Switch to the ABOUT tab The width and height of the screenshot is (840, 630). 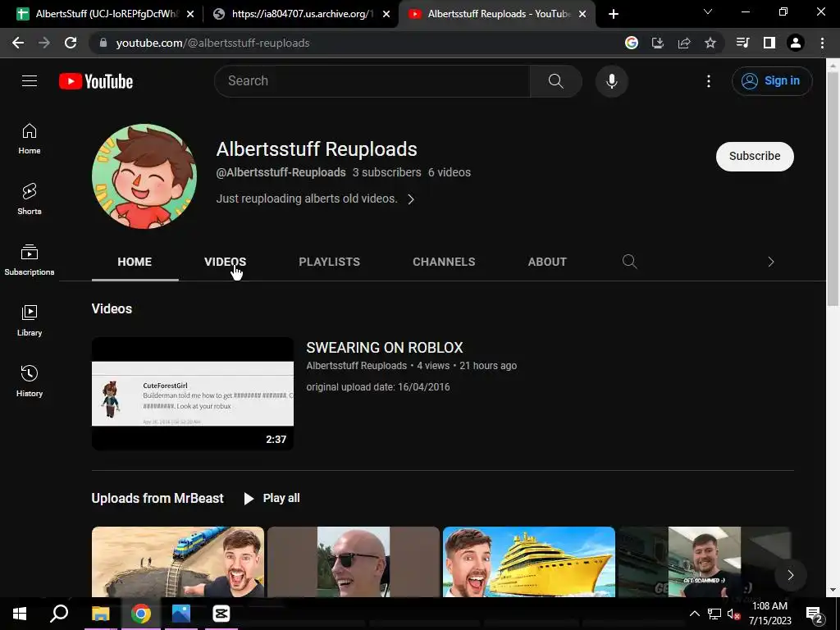pyautogui.click(x=547, y=262)
